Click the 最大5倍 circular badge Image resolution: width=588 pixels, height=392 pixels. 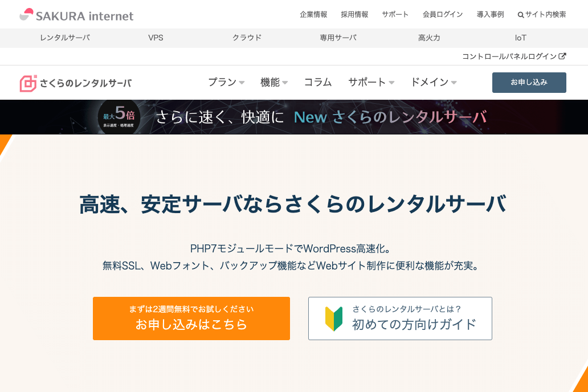coord(119,117)
